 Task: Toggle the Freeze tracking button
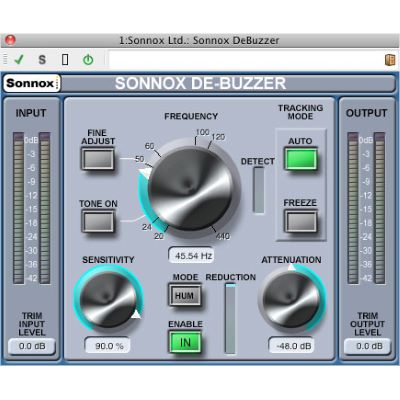coord(301,221)
